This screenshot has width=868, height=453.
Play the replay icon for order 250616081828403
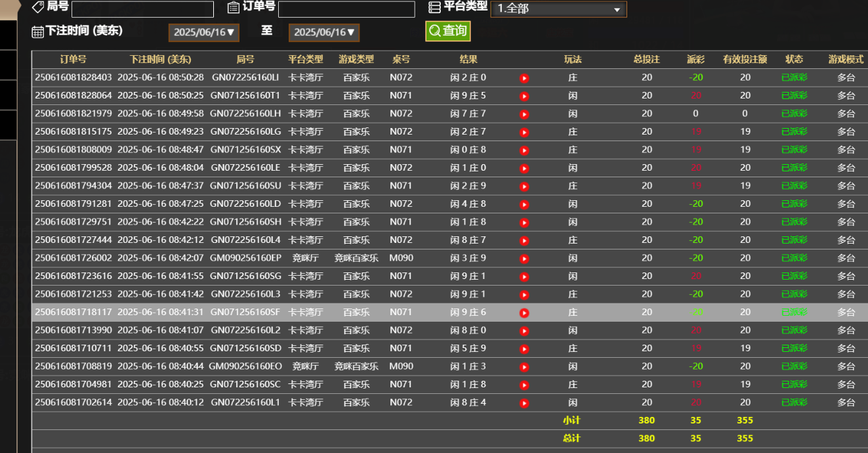[524, 77]
